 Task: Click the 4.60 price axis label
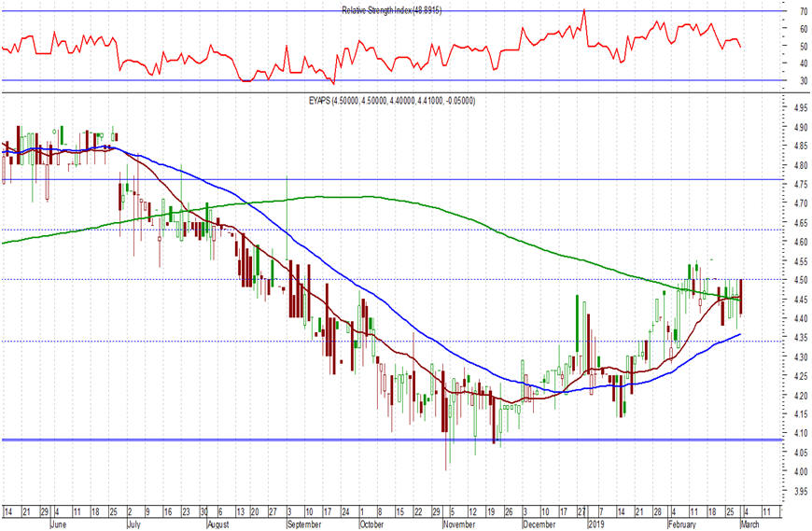[x=801, y=242]
